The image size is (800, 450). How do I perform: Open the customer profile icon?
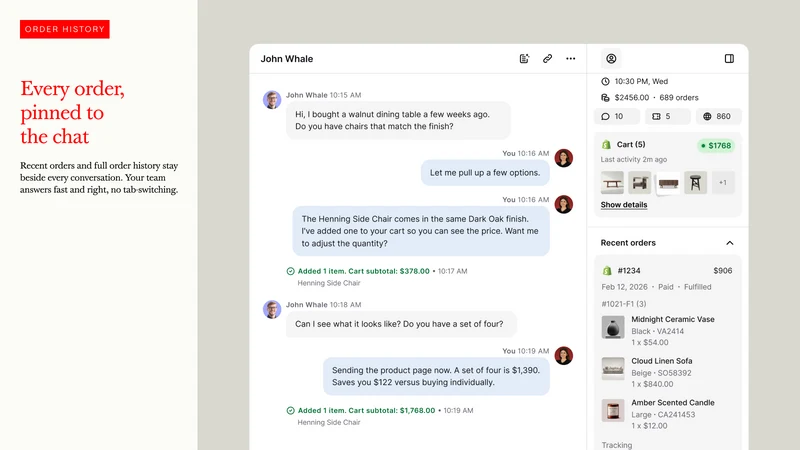coord(611,59)
